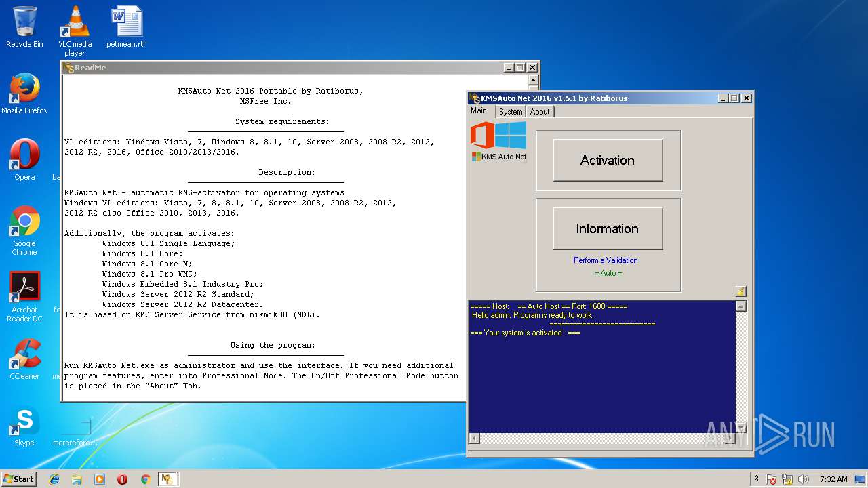Launch Chrome from the taskbar
This screenshot has width=868, height=488.
point(145,479)
